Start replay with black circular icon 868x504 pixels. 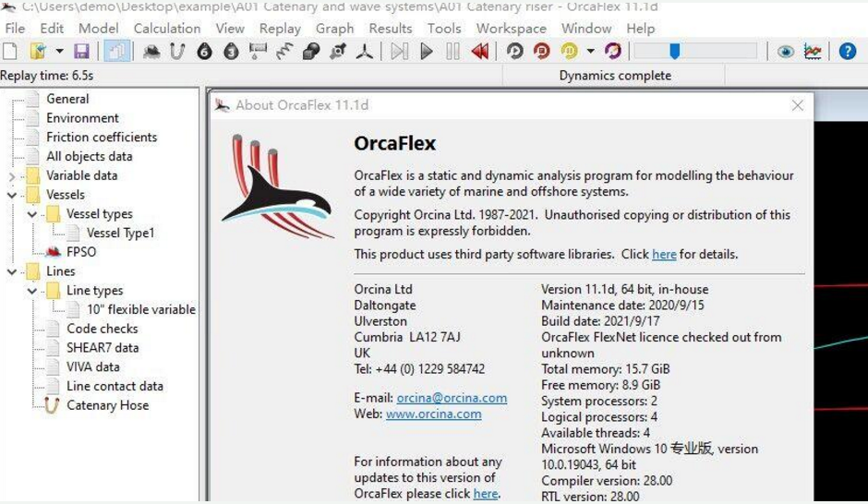coord(515,52)
